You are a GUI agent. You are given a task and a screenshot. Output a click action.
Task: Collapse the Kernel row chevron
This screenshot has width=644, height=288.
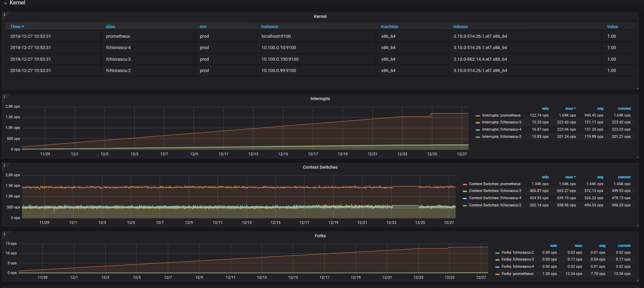coord(5,3)
